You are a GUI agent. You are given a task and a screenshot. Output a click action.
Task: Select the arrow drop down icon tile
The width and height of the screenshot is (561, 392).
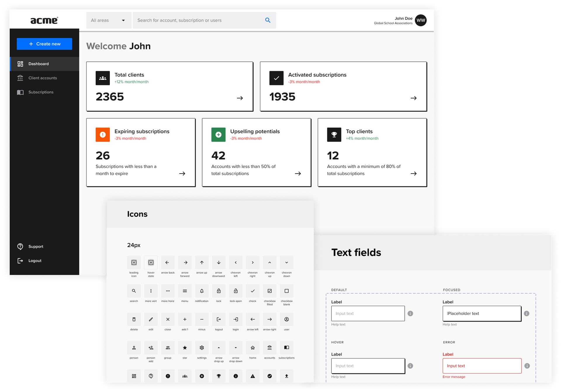point(236,348)
